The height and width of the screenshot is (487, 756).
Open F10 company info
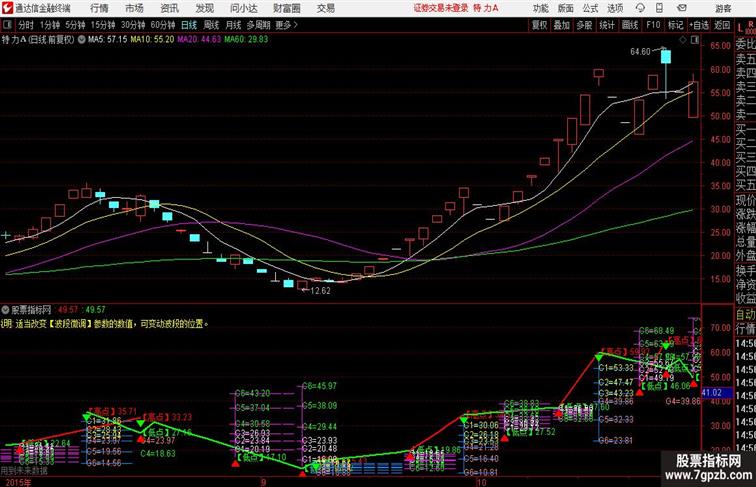coord(653,25)
